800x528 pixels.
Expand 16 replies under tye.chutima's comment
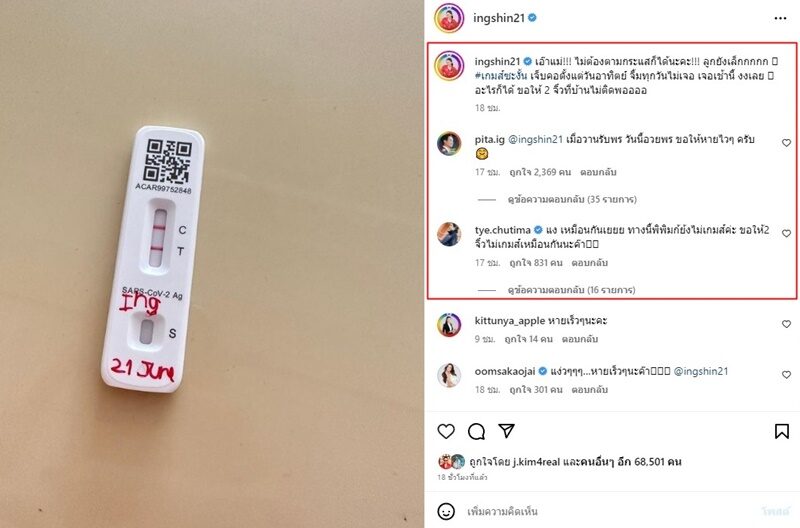(x=571, y=290)
